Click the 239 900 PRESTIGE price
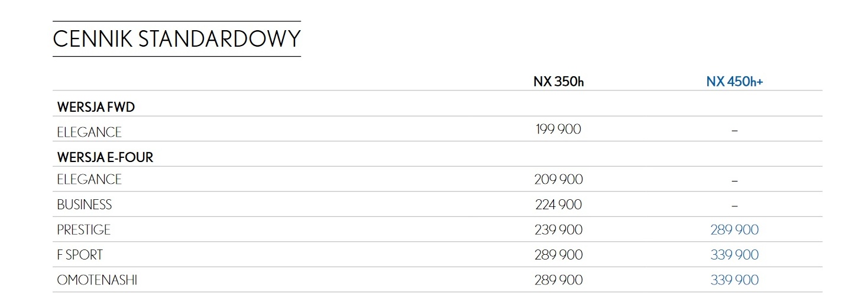 pos(558,229)
